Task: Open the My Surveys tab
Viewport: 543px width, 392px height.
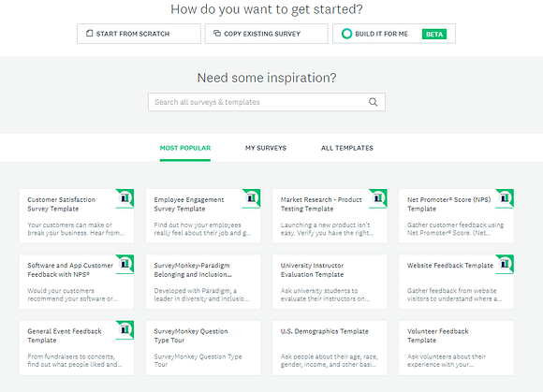Action: click(x=266, y=148)
